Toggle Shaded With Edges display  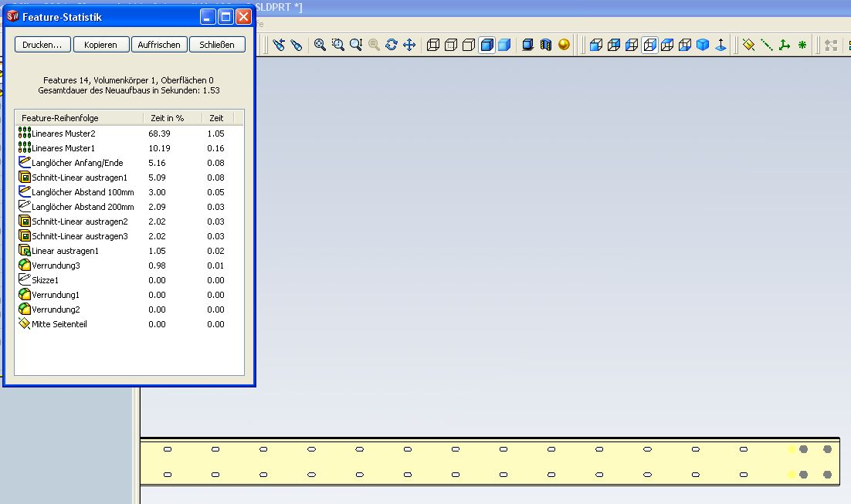(x=487, y=45)
